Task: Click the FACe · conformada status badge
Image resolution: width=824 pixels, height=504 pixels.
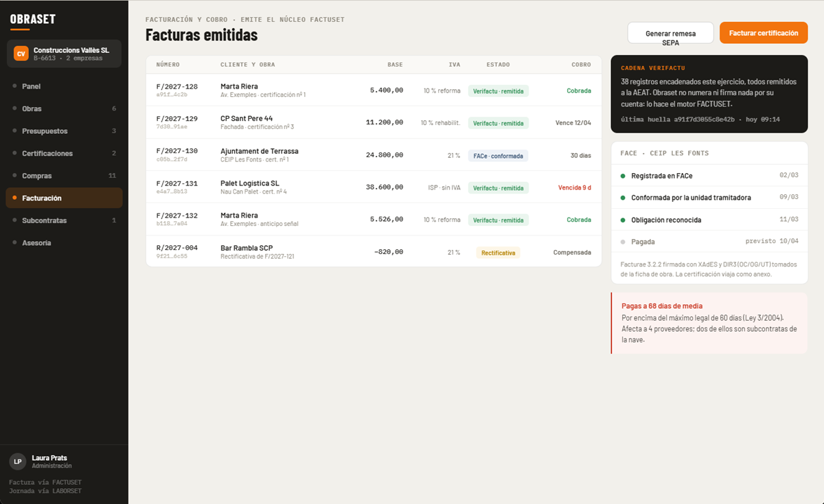Action: pos(498,156)
